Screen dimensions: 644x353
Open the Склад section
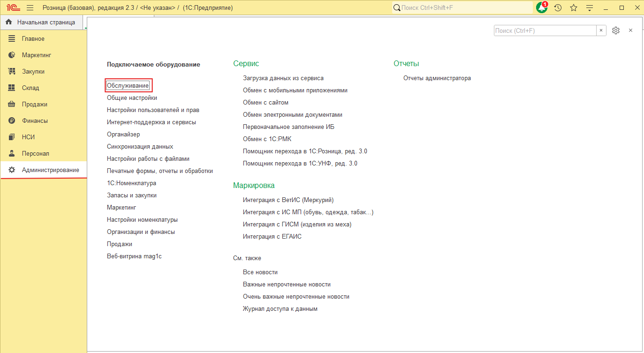click(44, 88)
